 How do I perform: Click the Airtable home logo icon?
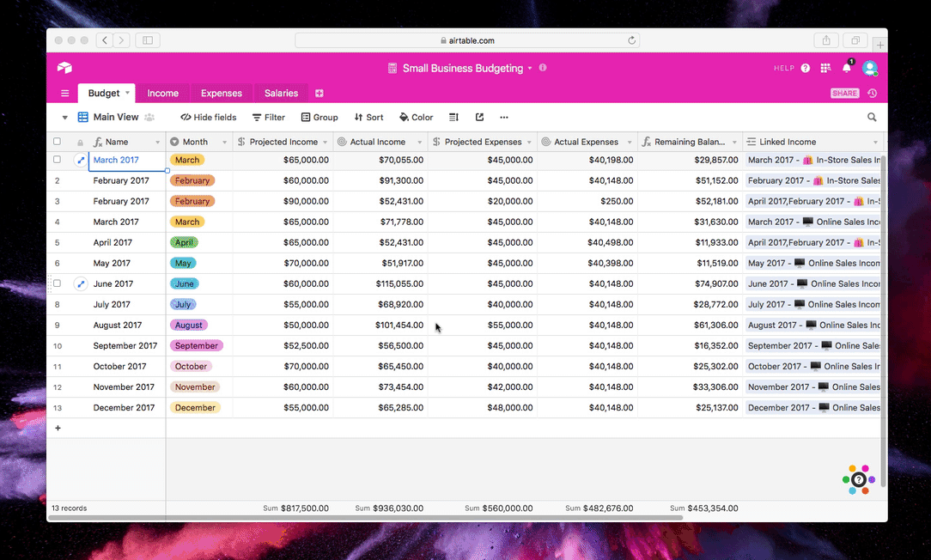coord(64,68)
